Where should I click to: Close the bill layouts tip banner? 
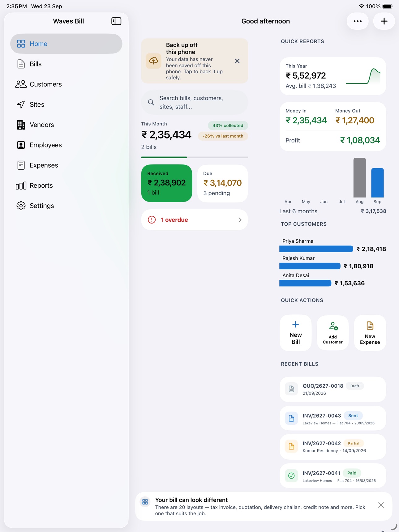pyautogui.click(x=381, y=505)
